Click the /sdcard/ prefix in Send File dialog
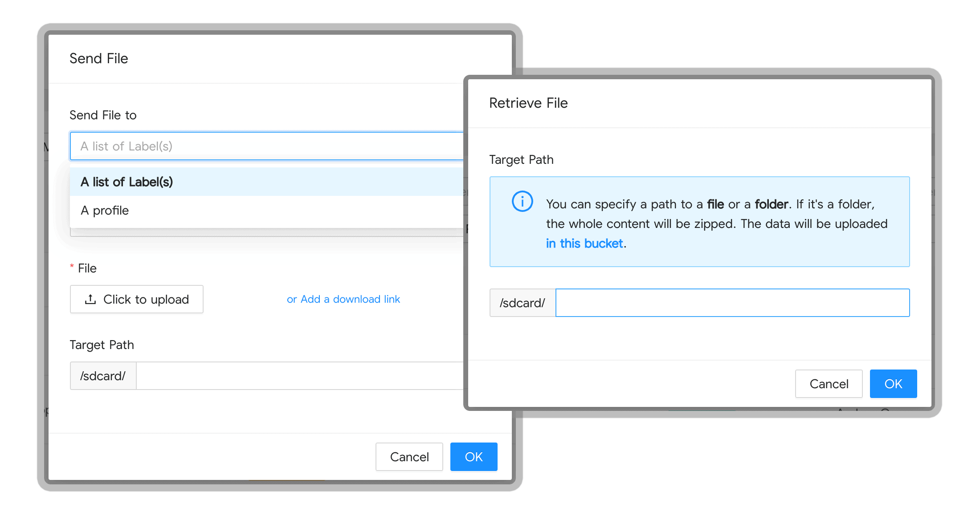 (103, 376)
